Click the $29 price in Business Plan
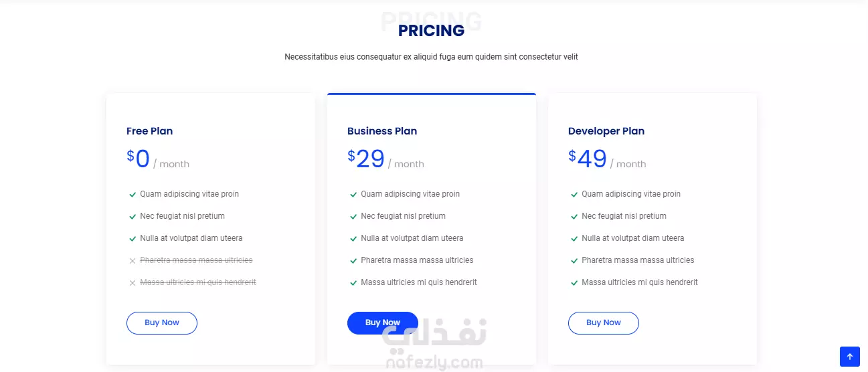 click(x=366, y=159)
